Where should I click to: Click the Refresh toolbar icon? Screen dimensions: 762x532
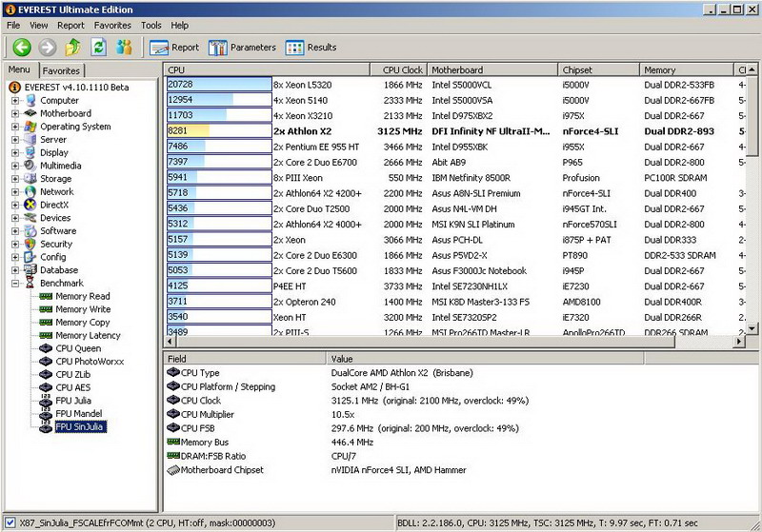(x=98, y=47)
